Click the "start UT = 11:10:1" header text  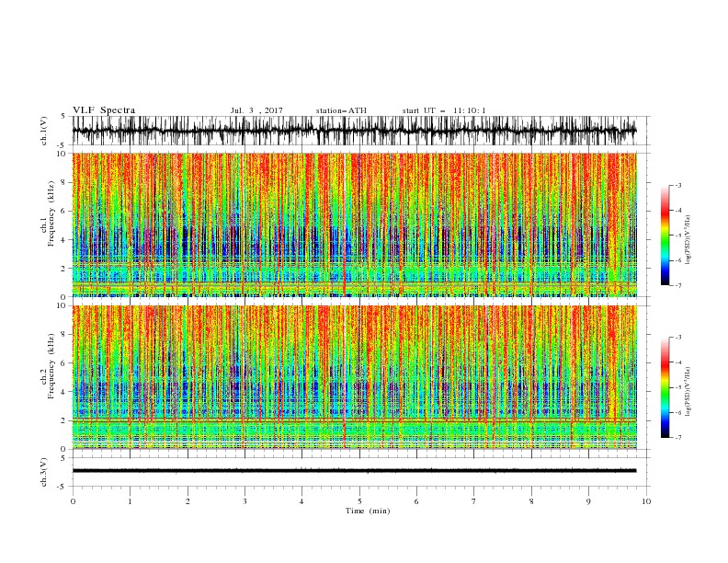444,110
